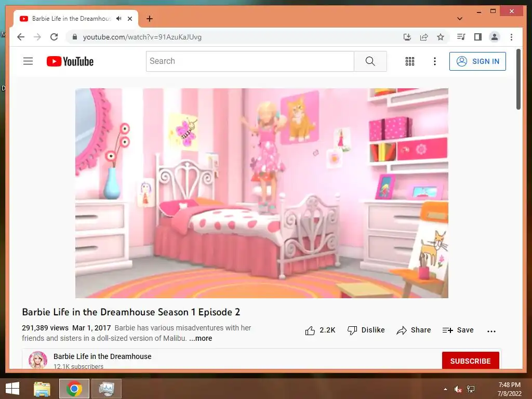Click the page vertical scrollbar thumb
Image resolution: width=532 pixels, height=399 pixels.
(518, 79)
